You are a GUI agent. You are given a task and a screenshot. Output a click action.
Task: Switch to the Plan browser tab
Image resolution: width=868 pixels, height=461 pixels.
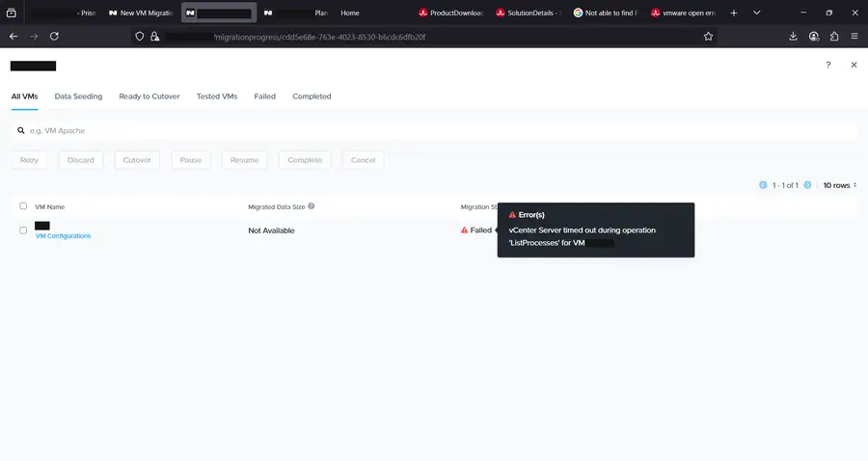pos(296,13)
